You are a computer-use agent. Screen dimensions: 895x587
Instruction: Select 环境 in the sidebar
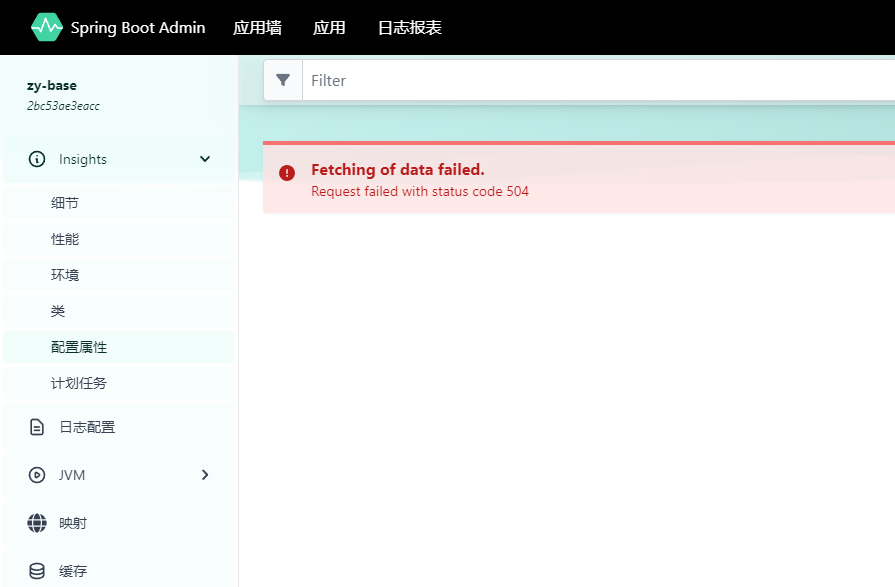pyautogui.click(x=65, y=274)
